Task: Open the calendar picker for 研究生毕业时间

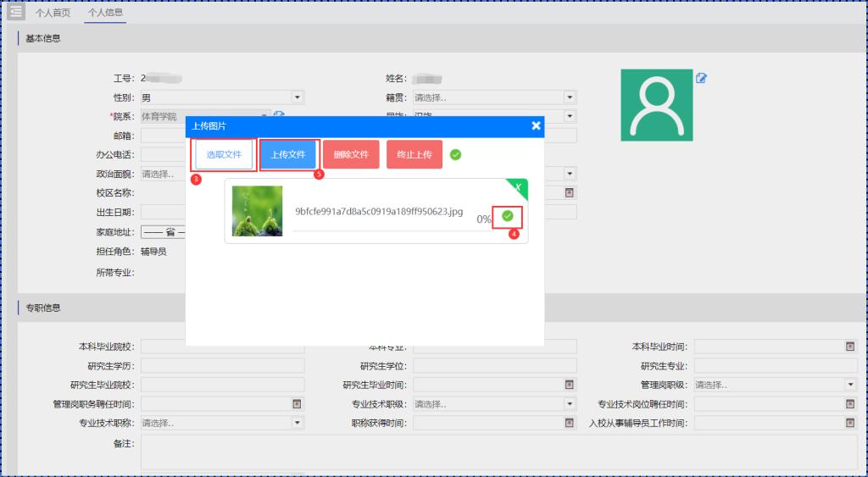Action: (x=570, y=385)
